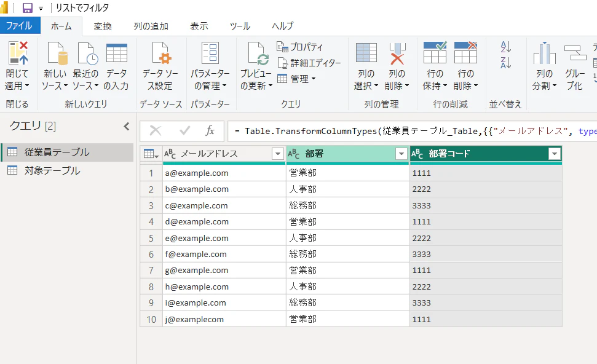Open the ファイル tab
Screen dimensions: 597x364
pyautogui.click(x=19, y=26)
